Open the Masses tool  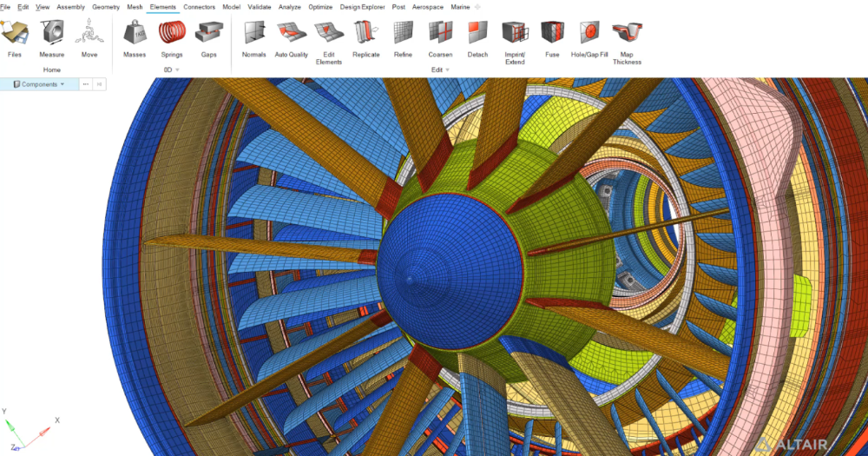(135, 37)
